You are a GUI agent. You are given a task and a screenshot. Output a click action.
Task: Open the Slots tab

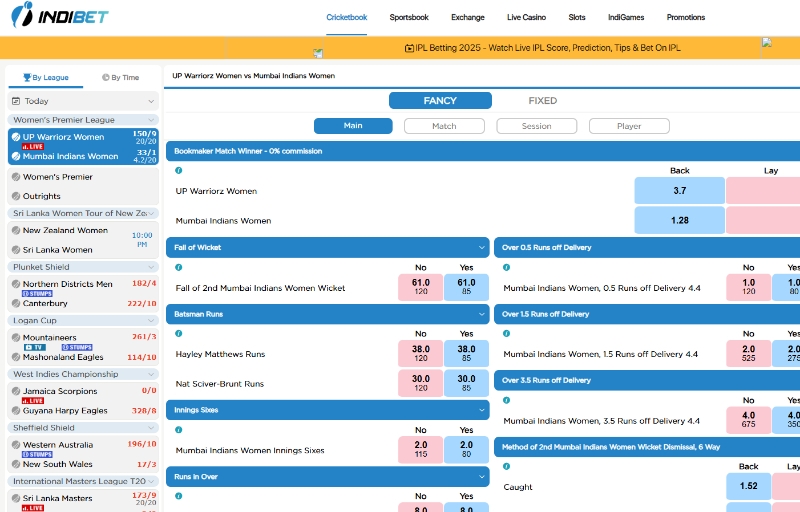click(x=577, y=17)
